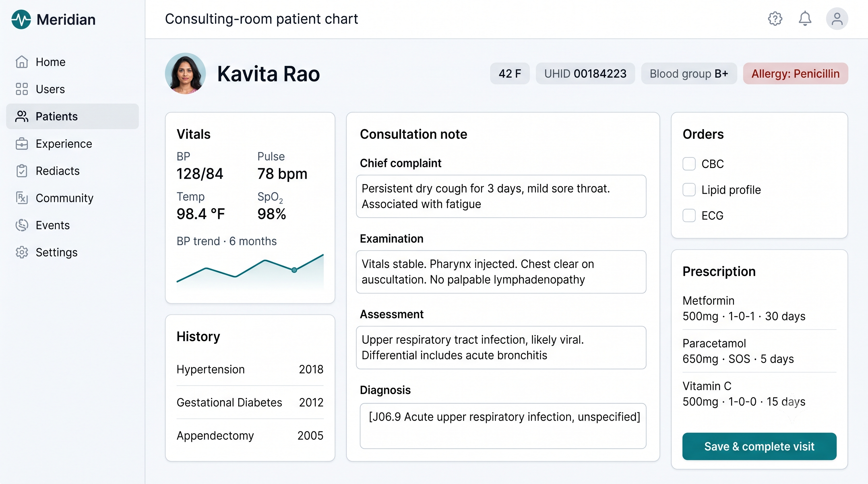
Task: Click the Settings gear icon in sidebar
Action: point(21,252)
